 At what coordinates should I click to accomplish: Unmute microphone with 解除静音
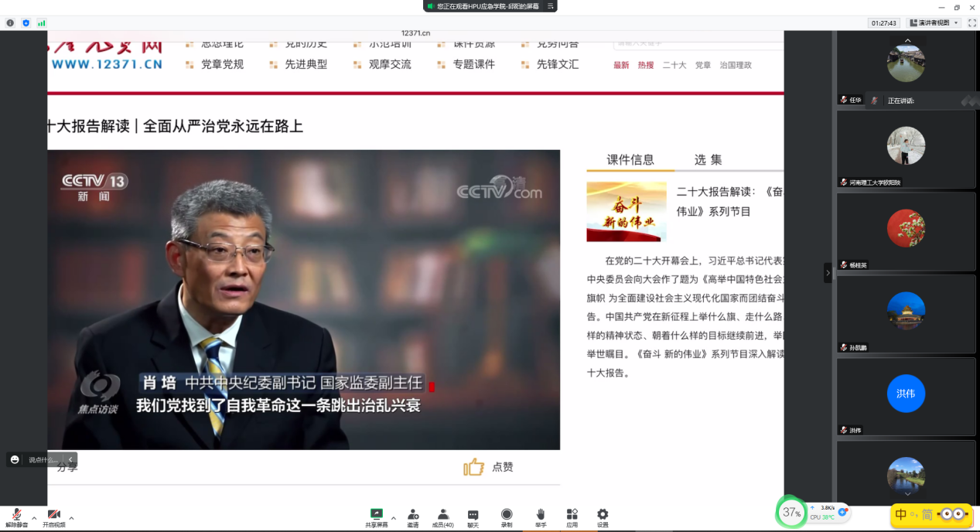coord(16,516)
